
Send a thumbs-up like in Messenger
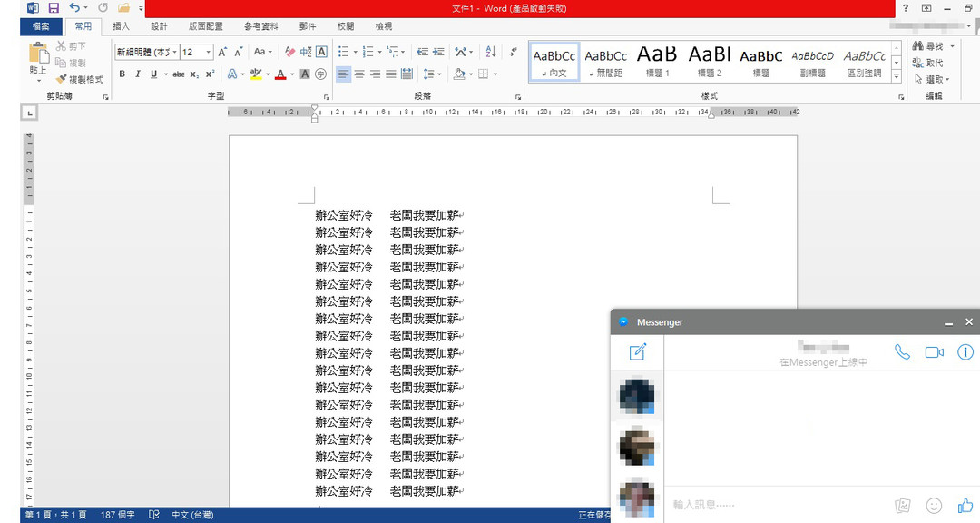pyautogui.click(x=965, y=506)
